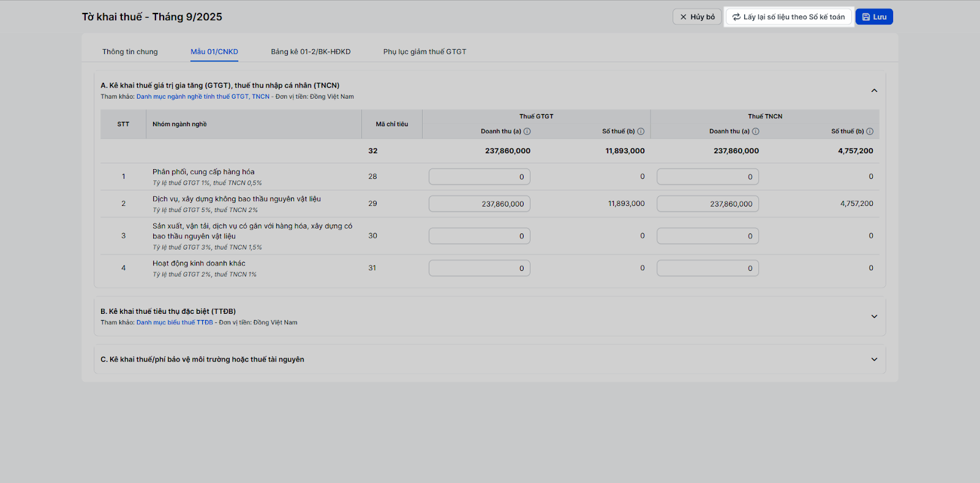980x483 pixels.
Task: Open Phụ lục giảm thuế GTGT tab
Action: [x=424, y=51]
